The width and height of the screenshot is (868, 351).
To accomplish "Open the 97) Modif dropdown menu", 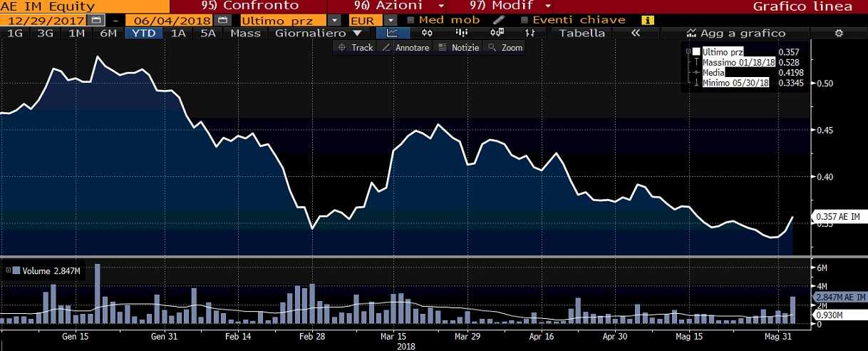I will pyautogui.click(x=510, y=6).
